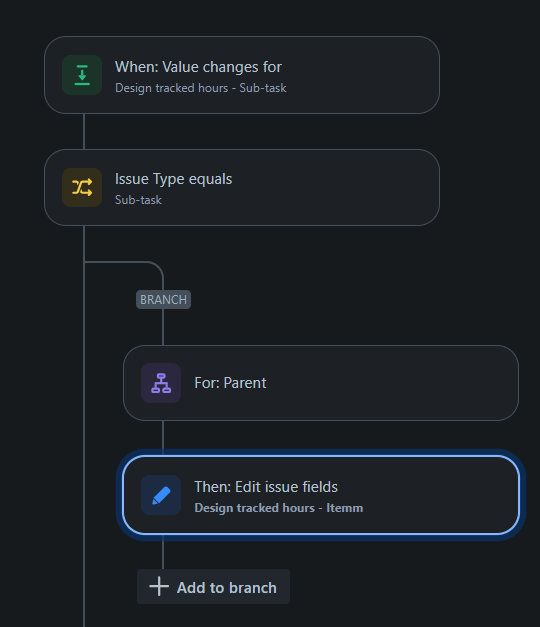Click the 'Sub-task' text under Issue Type

tap(138, 200)
